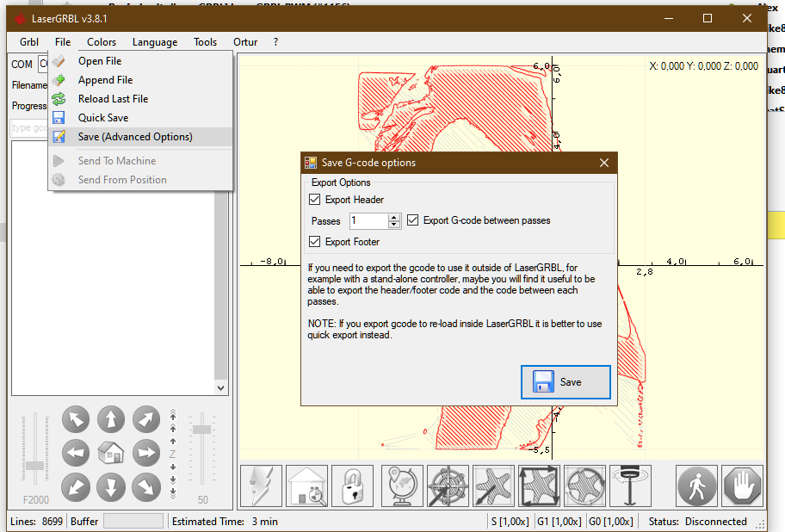Jog the laser straight down

coord(111,487)
